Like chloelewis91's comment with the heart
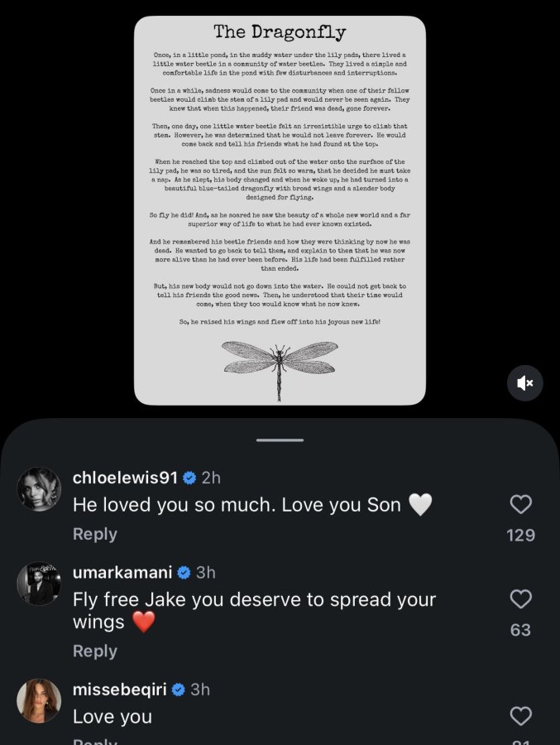This screenshot has height=745, width=560. pos(520,504)
